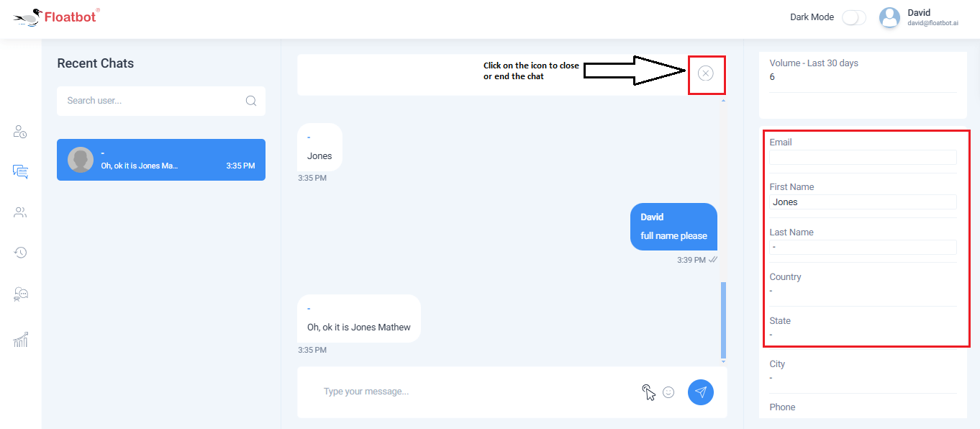This screenshot has height=429, width=980.
Task: Select the Jones Mathew chat in Recent Chats
Action: 160,159
